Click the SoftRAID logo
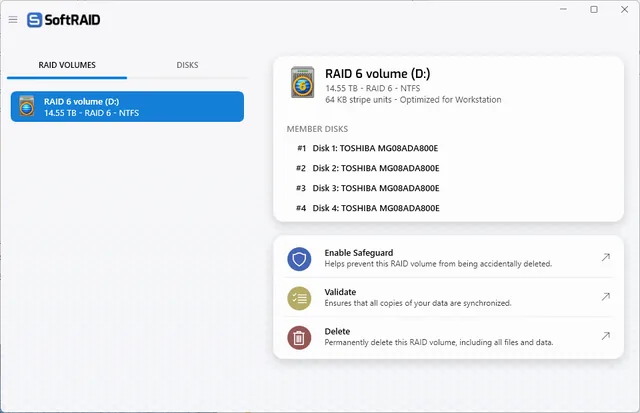Image resolution: width=640 pixels, height=413 pixels. pyautogui.click(x=64, y=20)
